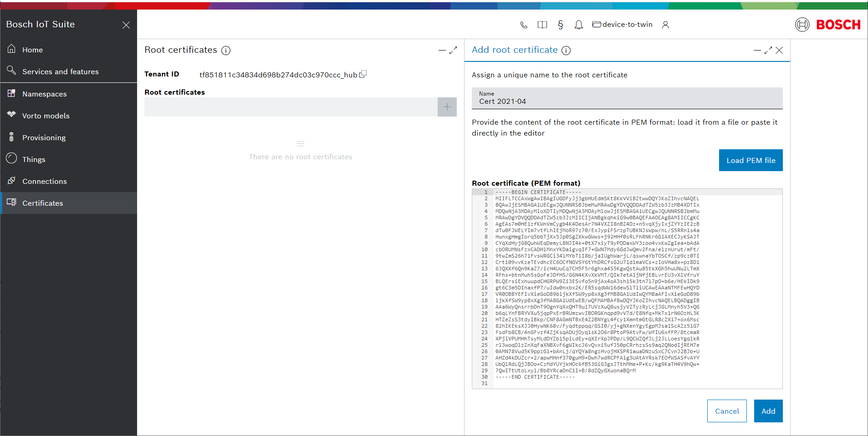
Task: Click the BEGIN CERTIFICATE line
Action: pos(538,192)
